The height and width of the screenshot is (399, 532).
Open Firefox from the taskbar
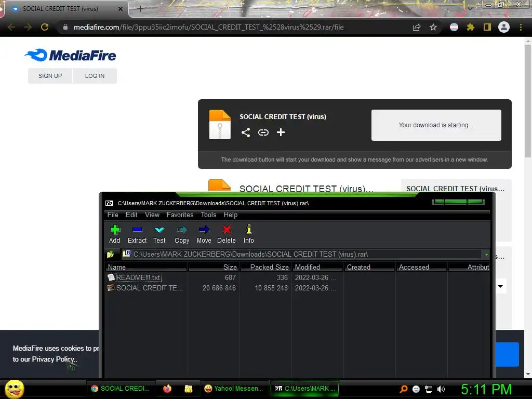coord(167,389)
